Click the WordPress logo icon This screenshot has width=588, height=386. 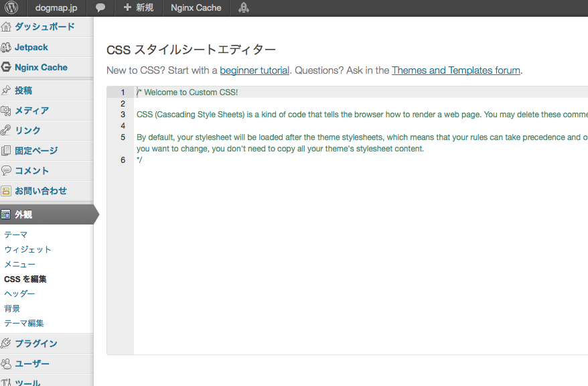click(x=11, y=8)
